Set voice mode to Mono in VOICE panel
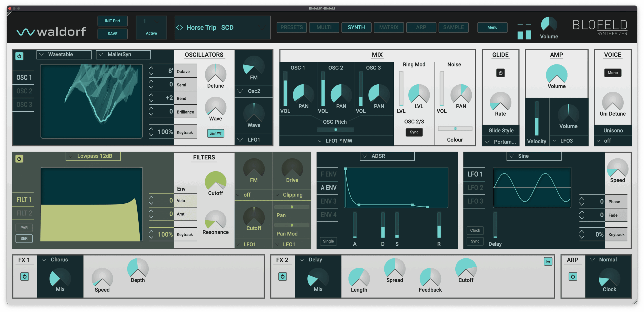Screen dimensions: 644x312 tap(613, 73)
